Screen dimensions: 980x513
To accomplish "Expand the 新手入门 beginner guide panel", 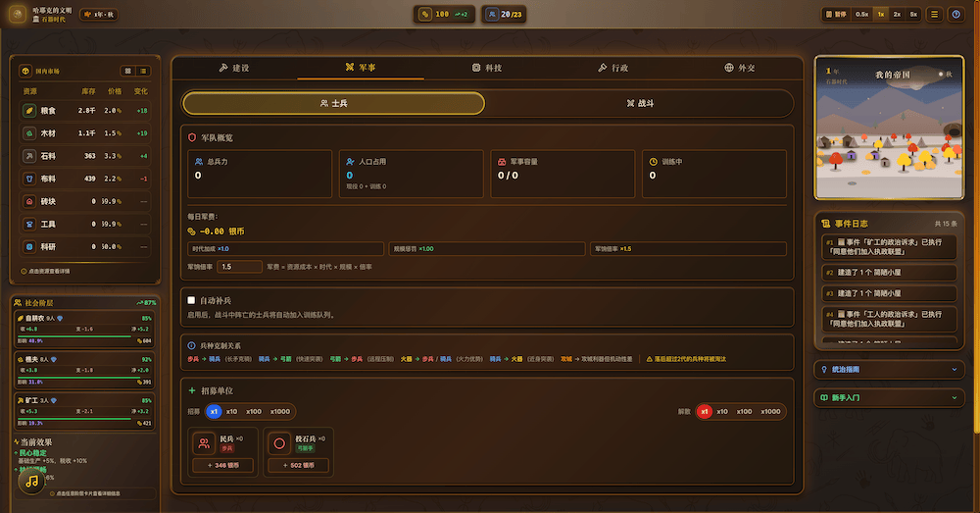I will click(890, 398).
